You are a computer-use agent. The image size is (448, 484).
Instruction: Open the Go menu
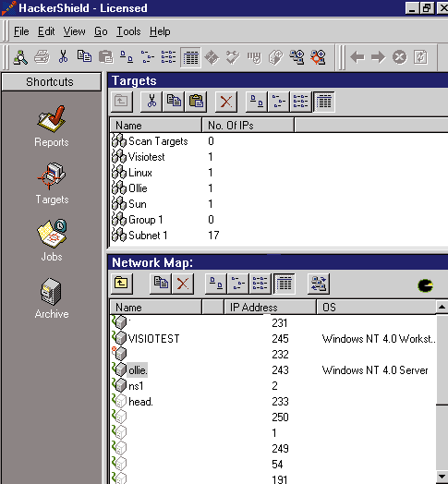click(x=101, y=31)
